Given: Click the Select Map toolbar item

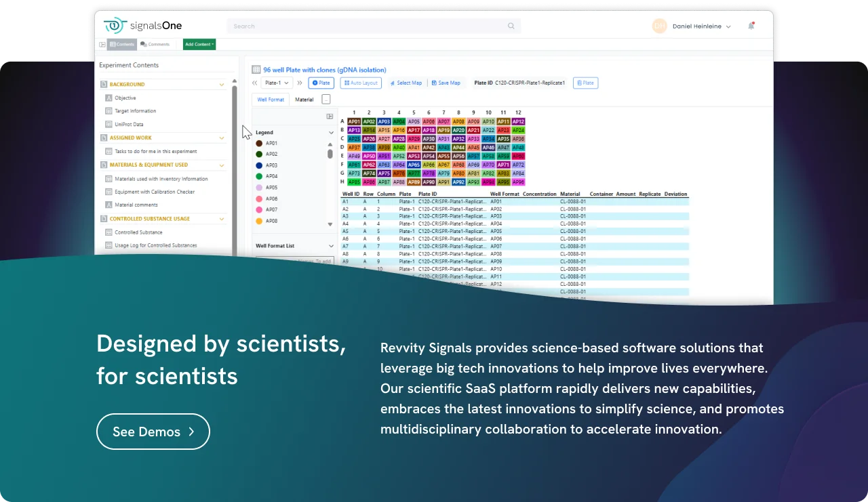Looking at the screenshot, I should (x=406, y=83).
